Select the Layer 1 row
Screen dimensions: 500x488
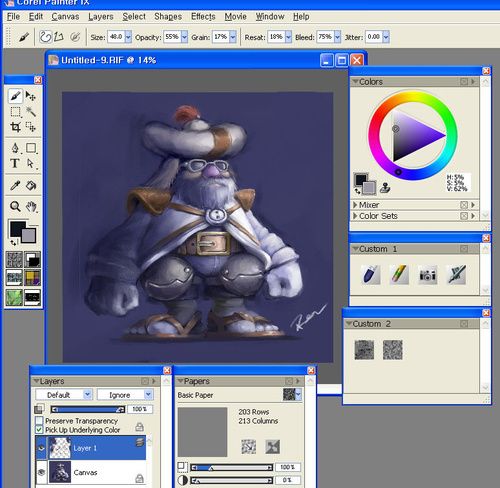[x=91, y=448]
